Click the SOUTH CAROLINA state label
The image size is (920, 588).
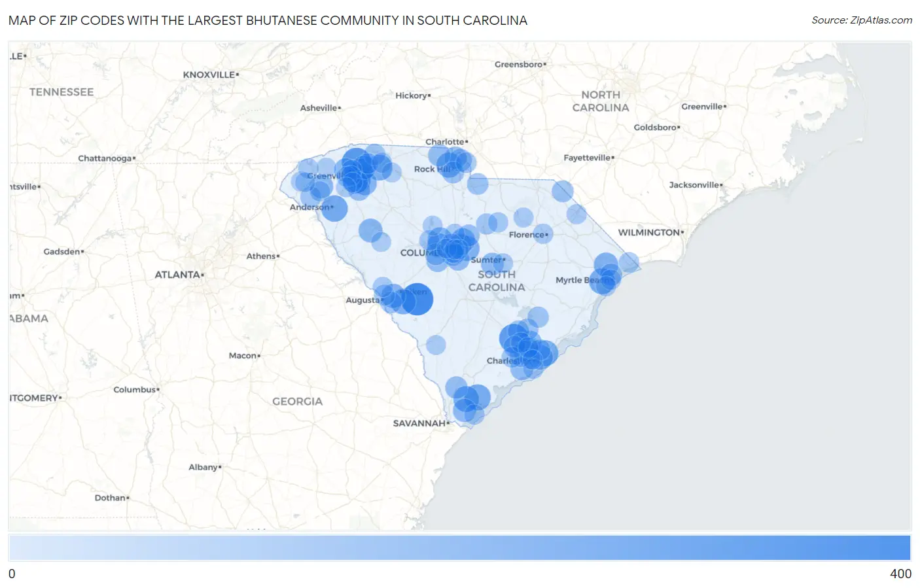(x=497, y=281)
